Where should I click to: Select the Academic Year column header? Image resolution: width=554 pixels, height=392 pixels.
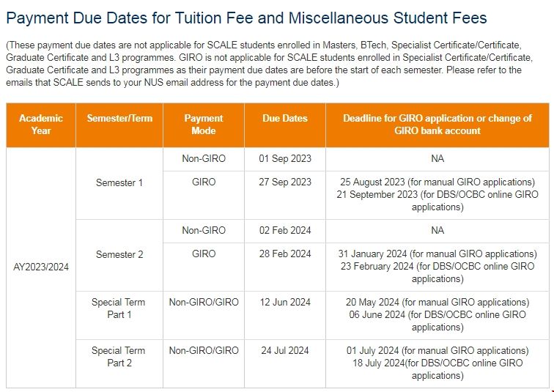tap(41, 125)
